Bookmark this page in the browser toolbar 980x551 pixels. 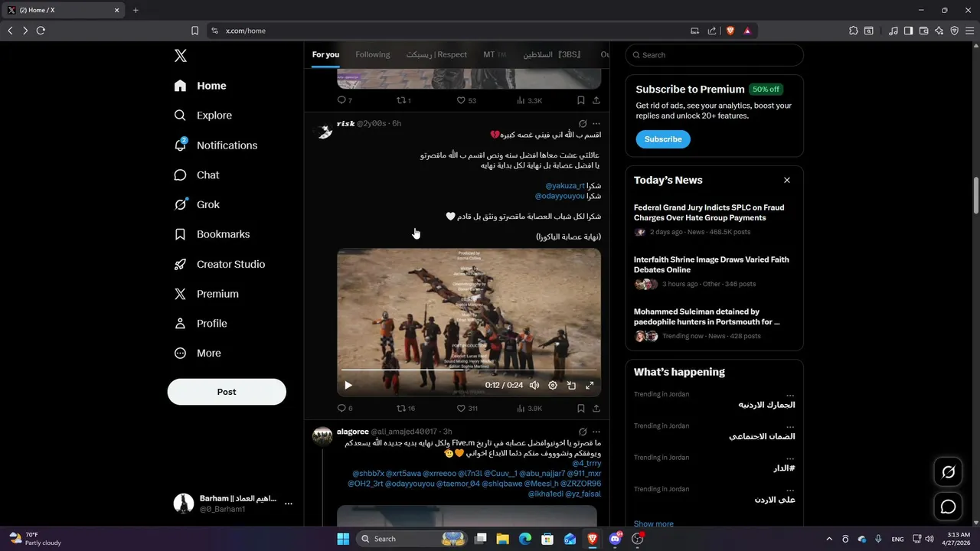tap(194, 31)
